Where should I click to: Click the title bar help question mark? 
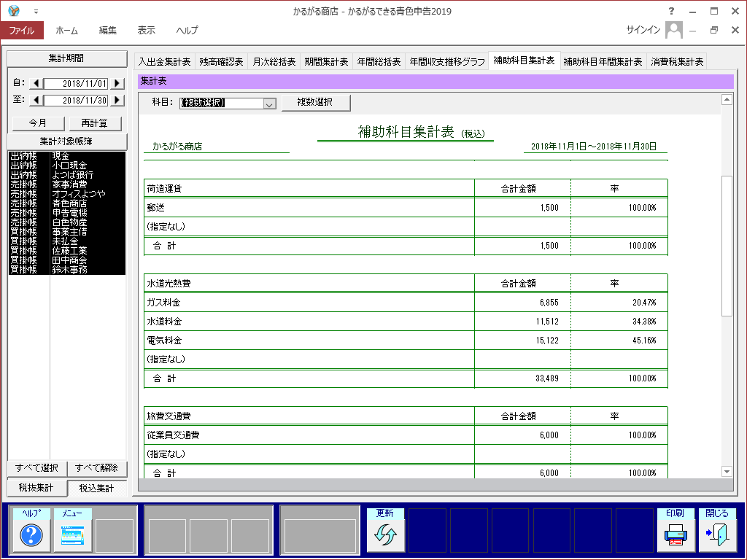click(671, 11)
